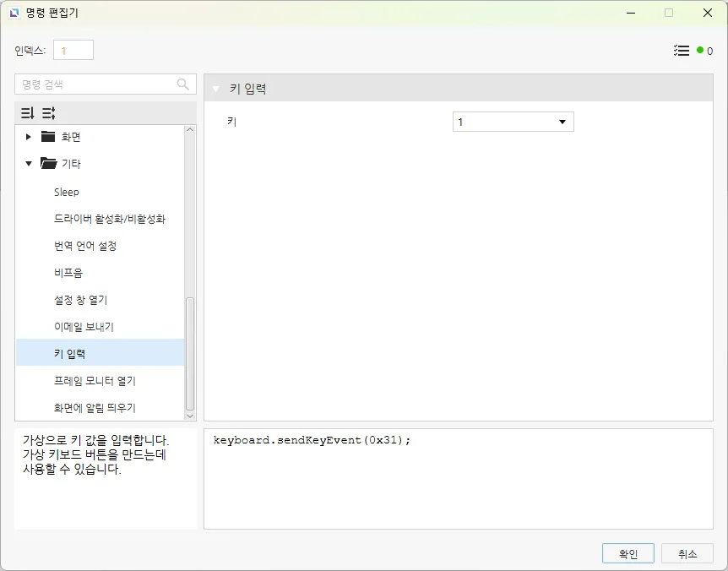Select 이메일 보내기 command
Viewport: 728px width, 571px height.
tap(84, 327)
